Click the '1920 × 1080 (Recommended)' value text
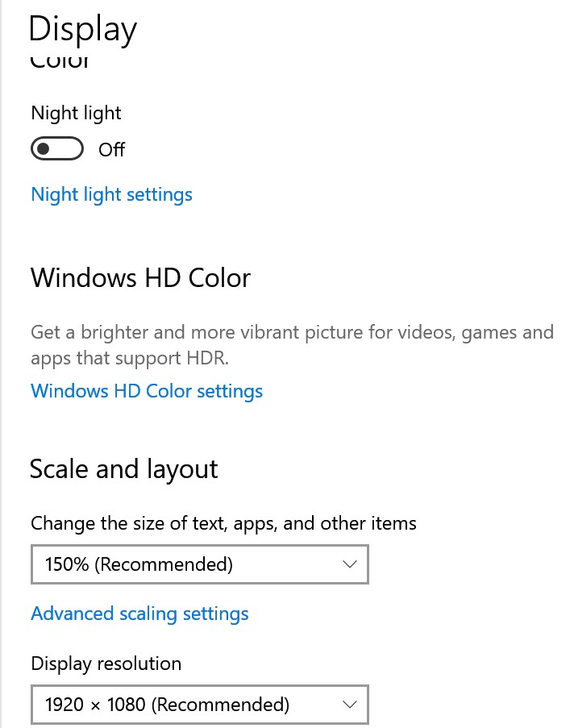Viewport: 570px width, 728px height. click(167, 705)
